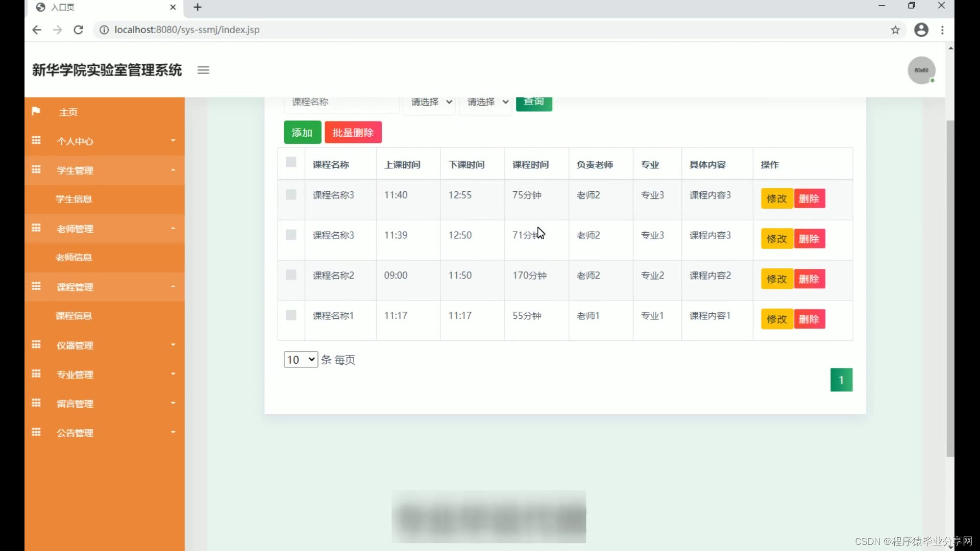Open 课程信息 submenu item
The height and width of the screenshot is (551, 980).
click(x=74, y=316)
